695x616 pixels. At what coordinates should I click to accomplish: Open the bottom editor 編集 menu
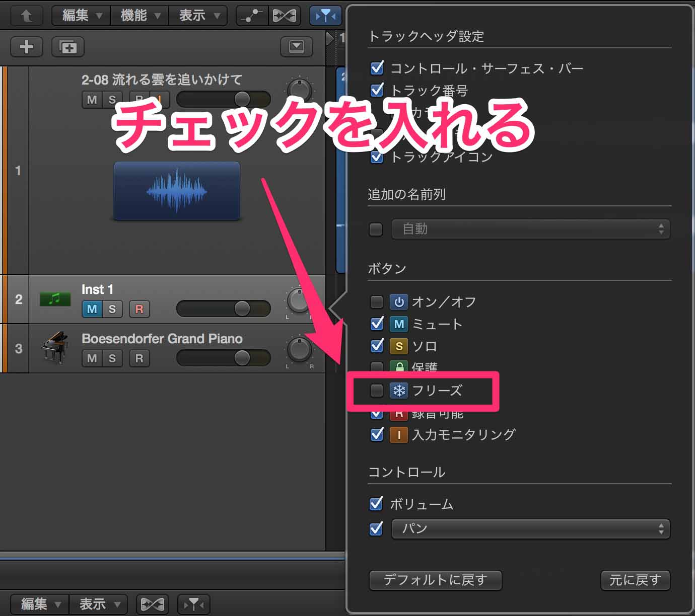[x=40, y=604]
